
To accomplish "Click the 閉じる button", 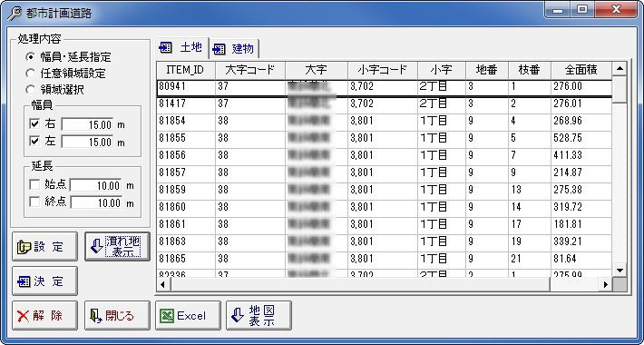I will (x=117, y=316).
